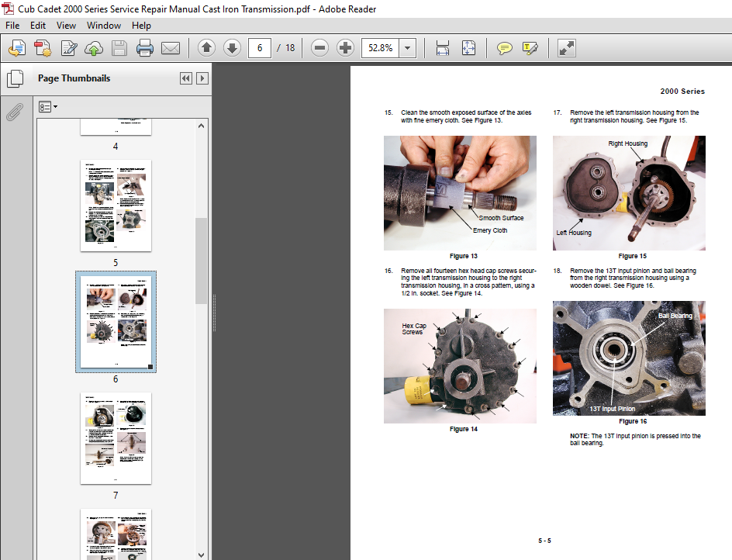Select the page 6 thumbnail

pos(116,322)
